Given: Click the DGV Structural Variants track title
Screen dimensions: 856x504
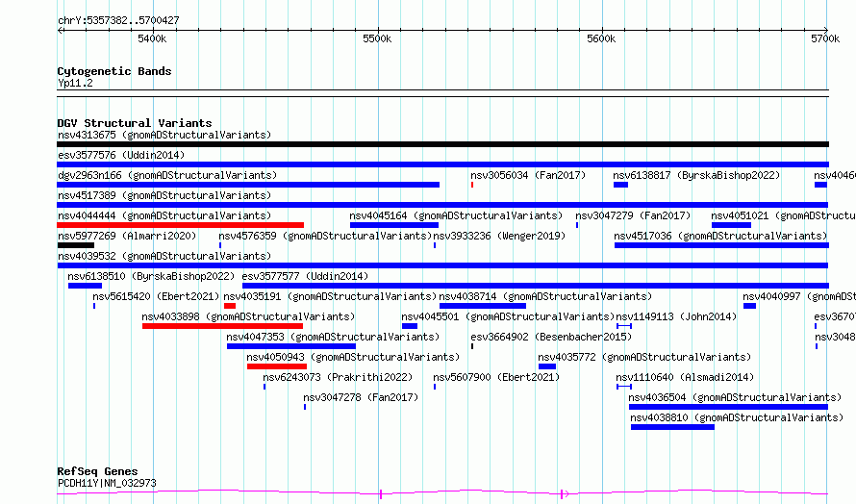Looking at the screenshot, I should tap(135, 123).
